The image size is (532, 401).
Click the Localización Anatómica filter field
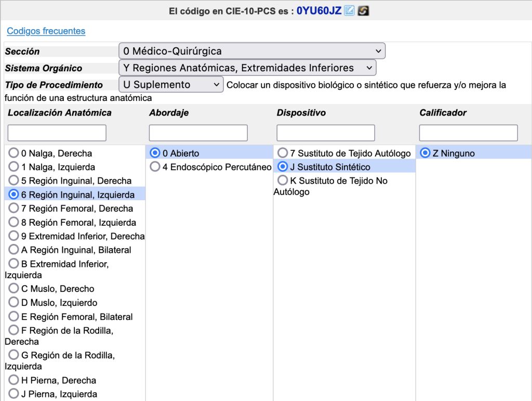[x=57, y=133]
